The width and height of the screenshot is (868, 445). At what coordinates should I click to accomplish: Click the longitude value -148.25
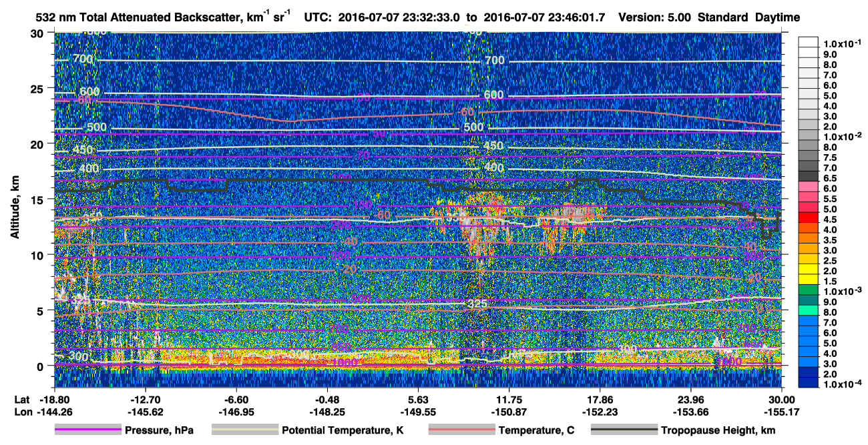tap(327, 412)
